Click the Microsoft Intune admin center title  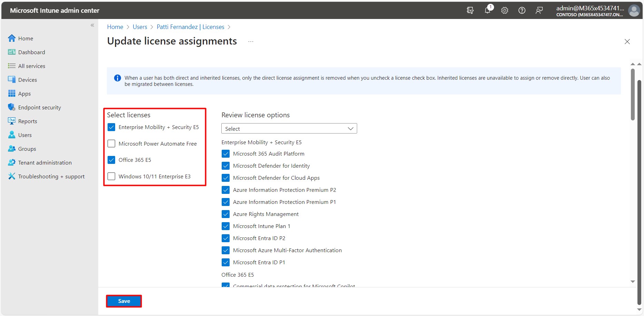pos(55,11)
